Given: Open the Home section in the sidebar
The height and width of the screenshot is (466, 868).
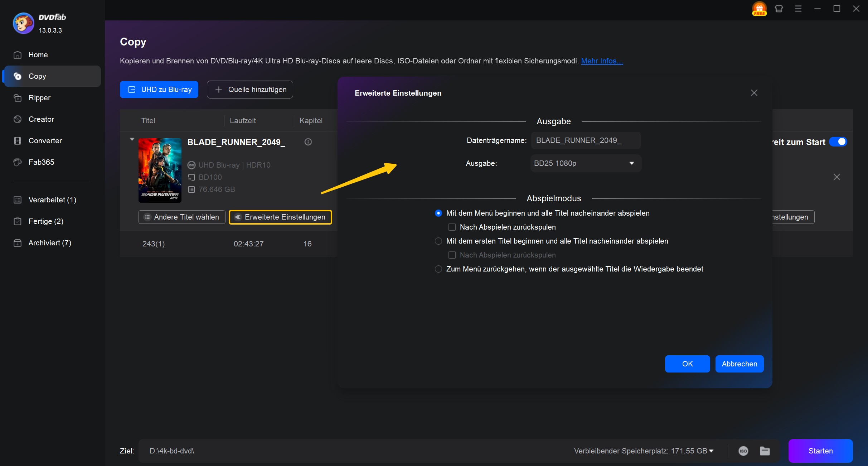Looking at the screenshot, I should pos(52,55).
